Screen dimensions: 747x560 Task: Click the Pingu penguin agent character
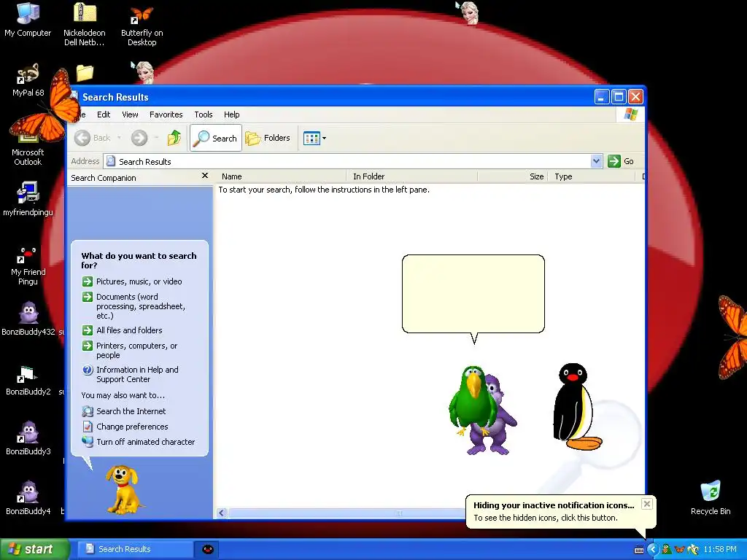pyautogui.click(x=576, y=407)
